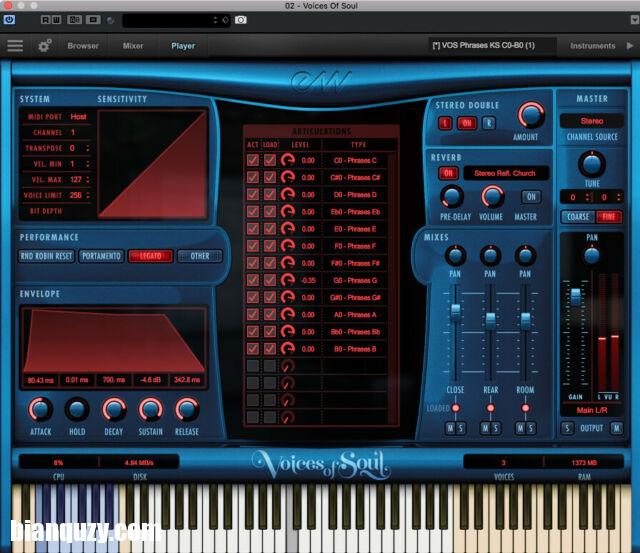This screenshot has height=553, width=640.
Task: Select Fine tune mode
Action: (609, 217)
